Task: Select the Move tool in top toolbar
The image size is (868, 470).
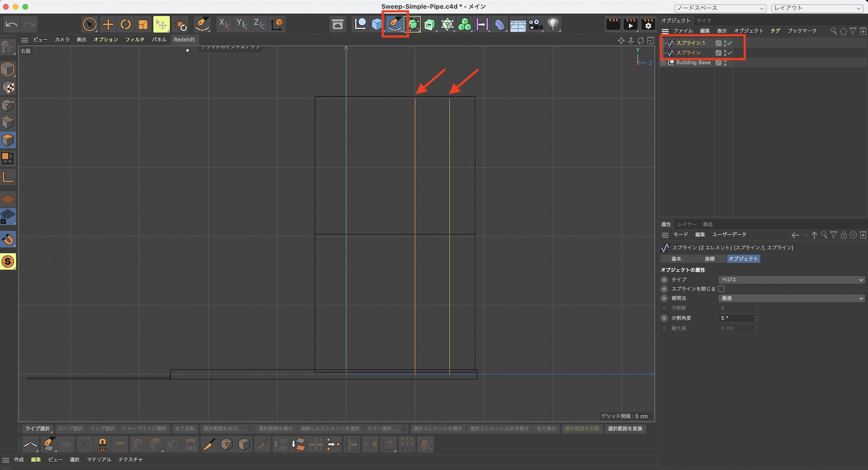Action: (x=108, y=24)
